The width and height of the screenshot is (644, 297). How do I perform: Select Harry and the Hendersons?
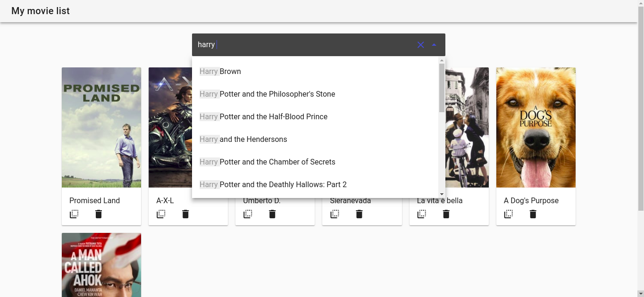315,140
